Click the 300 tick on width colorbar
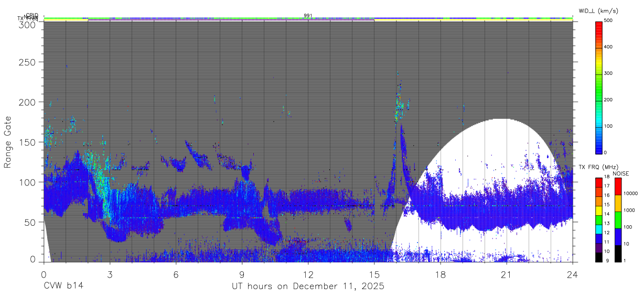This screenshot has height=297, width=644. point(609,73)
